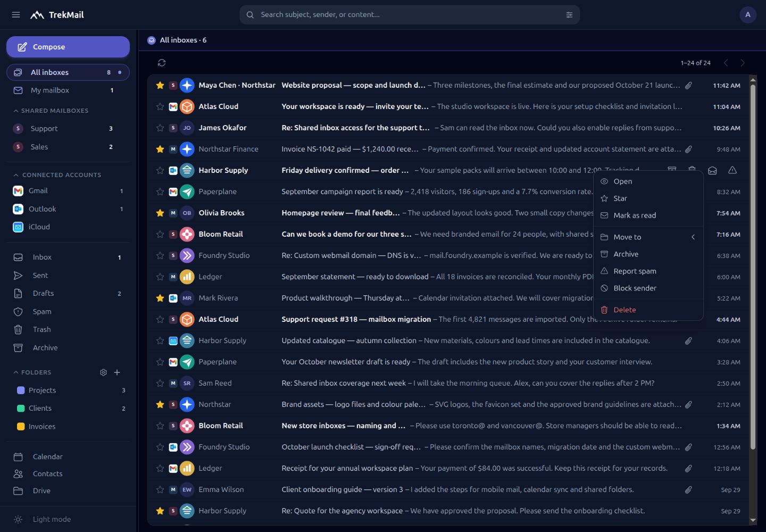Choose Mark as read in context menu

tap(648, 215)
